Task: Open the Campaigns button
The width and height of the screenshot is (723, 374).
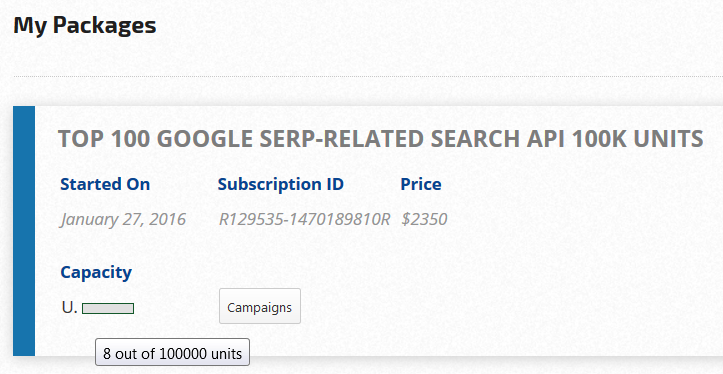Action: click(260, 306)
